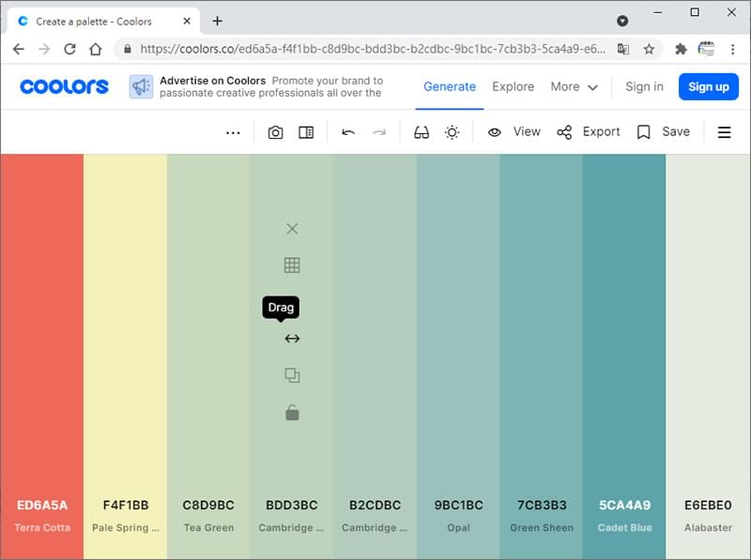Go back with browser back arrow

click(x=19, y=49)
